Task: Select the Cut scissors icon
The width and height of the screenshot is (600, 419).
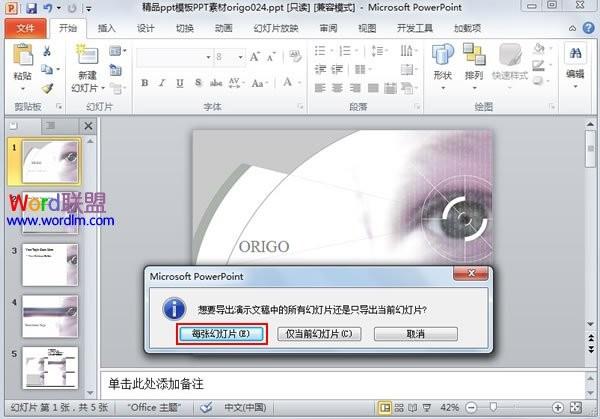Action: pos(47,51)
